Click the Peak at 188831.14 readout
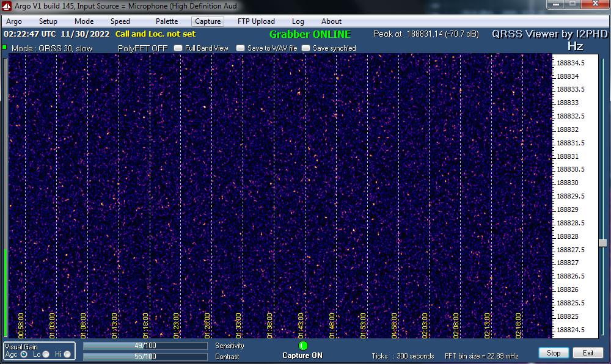Screen dimensions: 611x364 coord(426,34)
